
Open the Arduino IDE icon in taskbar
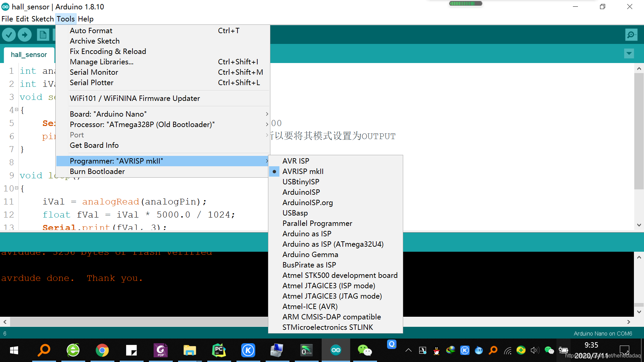pyautogui.click(x=336, y=350)
